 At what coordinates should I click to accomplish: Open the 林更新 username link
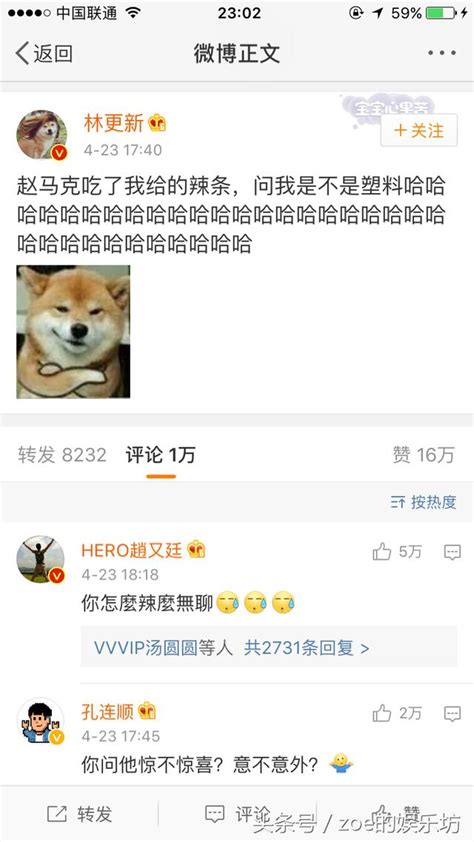(114, 123)
